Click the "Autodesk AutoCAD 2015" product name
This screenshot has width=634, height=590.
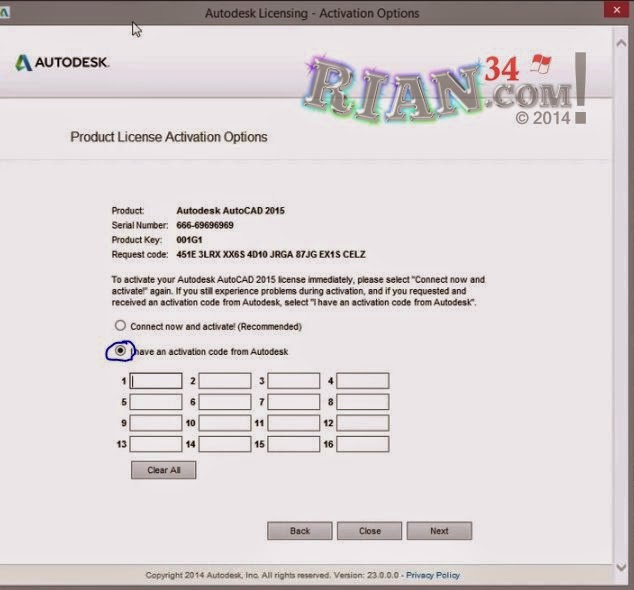[x=230, y=211]
